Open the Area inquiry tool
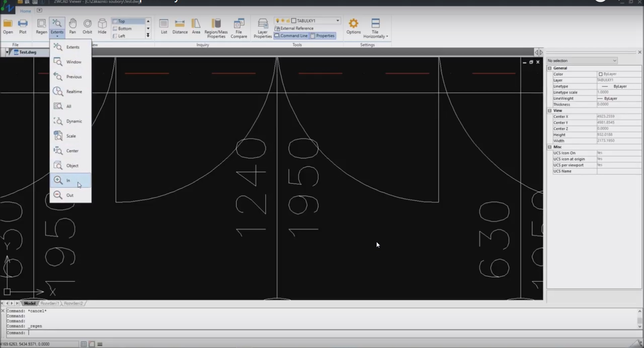This screenshot has width=644, height=348. (196, 26)
